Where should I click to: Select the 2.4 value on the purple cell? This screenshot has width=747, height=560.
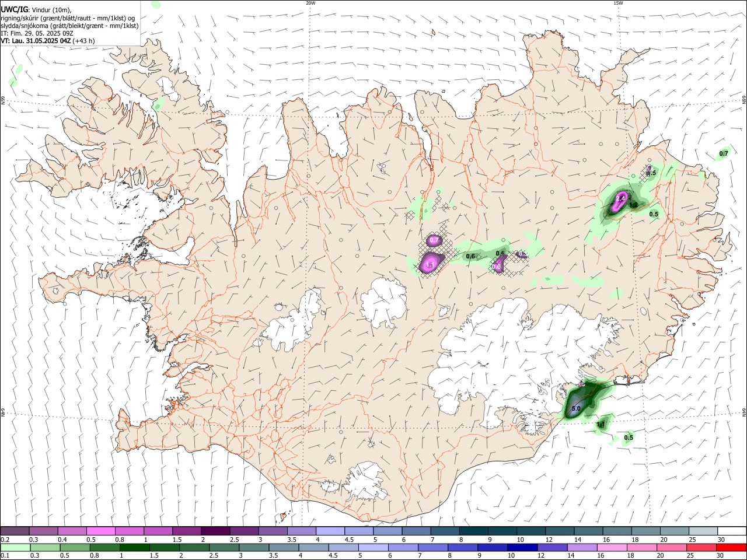(x=620, y=199)
